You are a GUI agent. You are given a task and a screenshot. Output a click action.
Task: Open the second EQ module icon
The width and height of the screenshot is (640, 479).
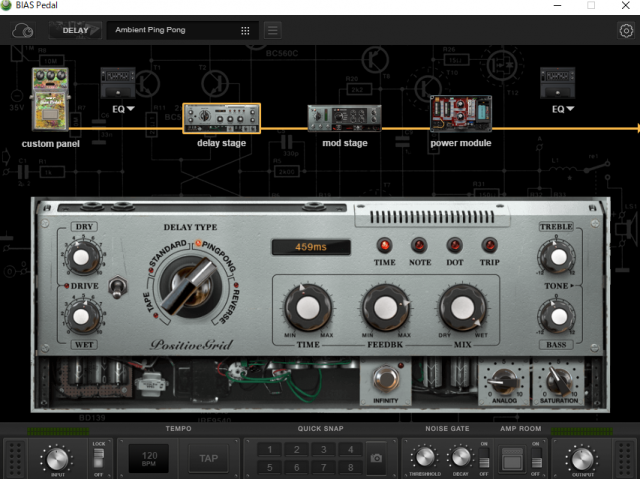[558, 83]
